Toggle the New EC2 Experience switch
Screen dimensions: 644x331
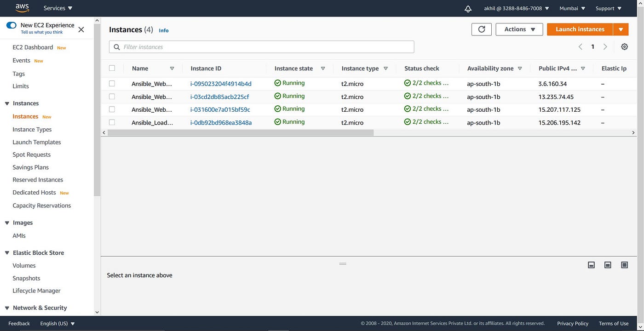(11, 25)
